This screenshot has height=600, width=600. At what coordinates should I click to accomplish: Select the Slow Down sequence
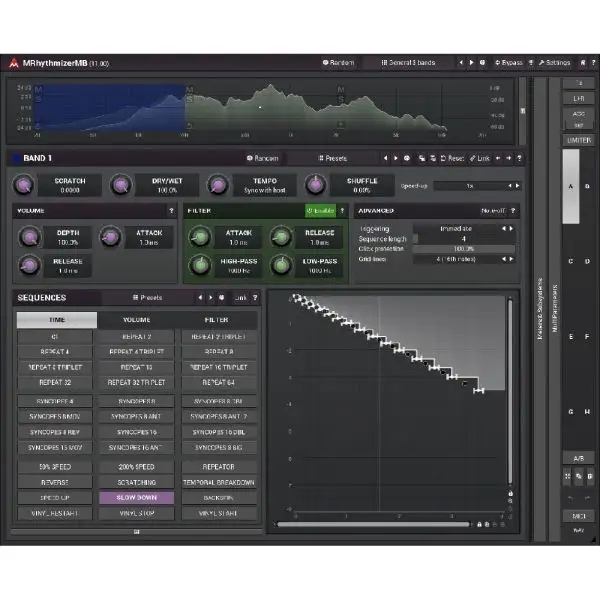pyautogui.click(x=136, y=497)
